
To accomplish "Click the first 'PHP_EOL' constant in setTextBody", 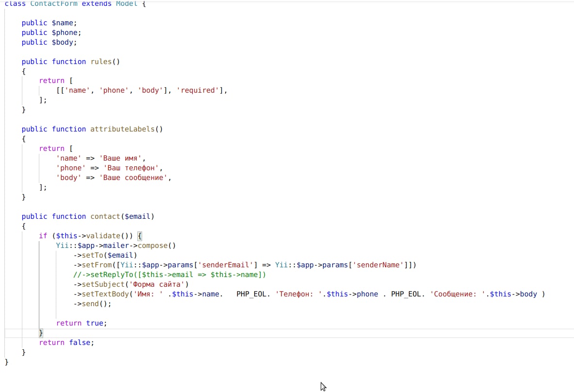I will [x=251, y=294].
